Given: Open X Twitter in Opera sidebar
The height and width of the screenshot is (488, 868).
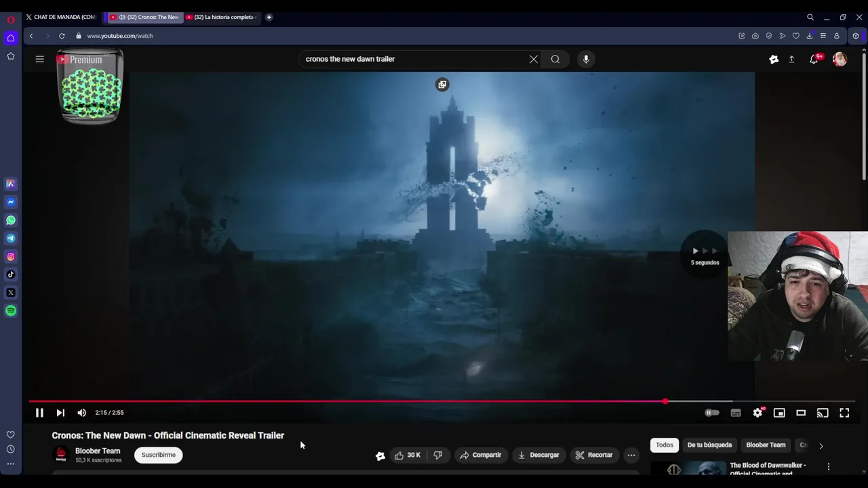Looking at the screenshot, I should click(11, 293).
